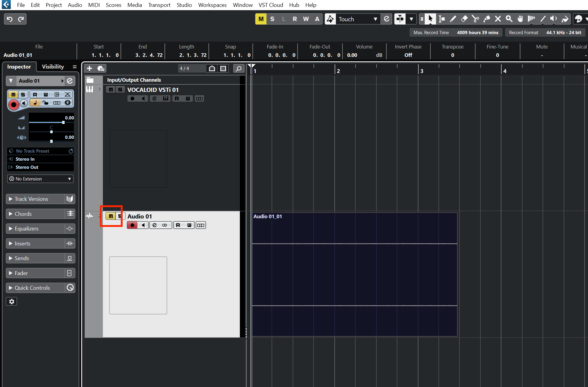588x387 pixels.
Task: Select the Erase tool
Action: click(x=464, y=19)
